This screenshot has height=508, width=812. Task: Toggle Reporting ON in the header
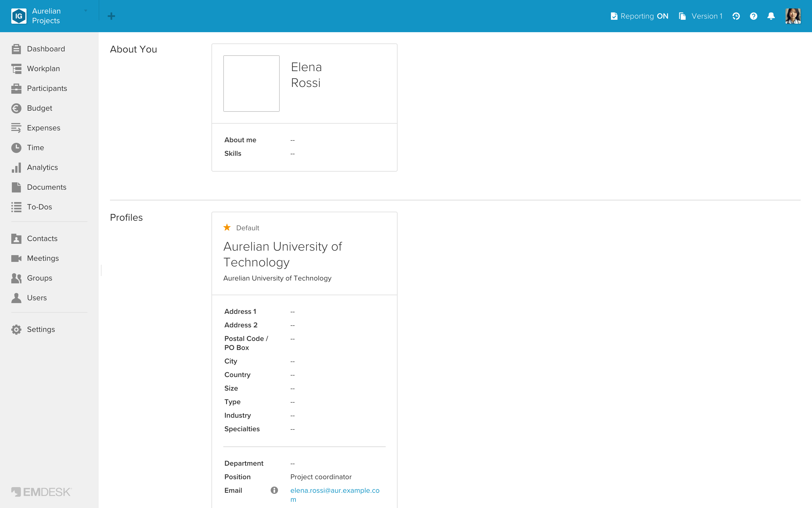[x=639, y=16]
